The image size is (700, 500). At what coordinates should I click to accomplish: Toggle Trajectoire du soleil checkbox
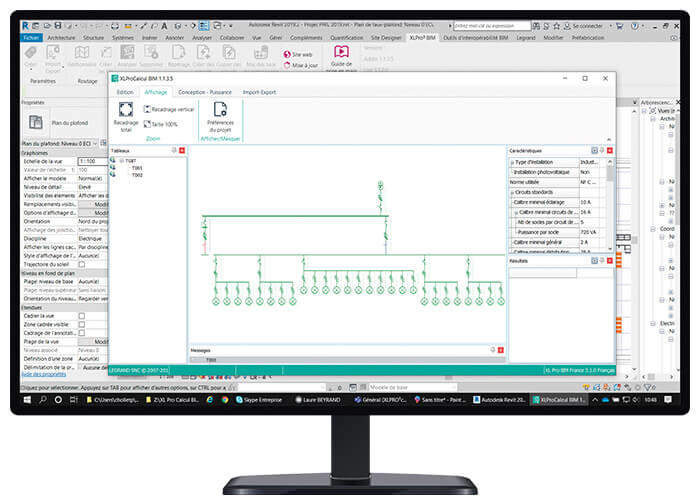pos(82,264)
